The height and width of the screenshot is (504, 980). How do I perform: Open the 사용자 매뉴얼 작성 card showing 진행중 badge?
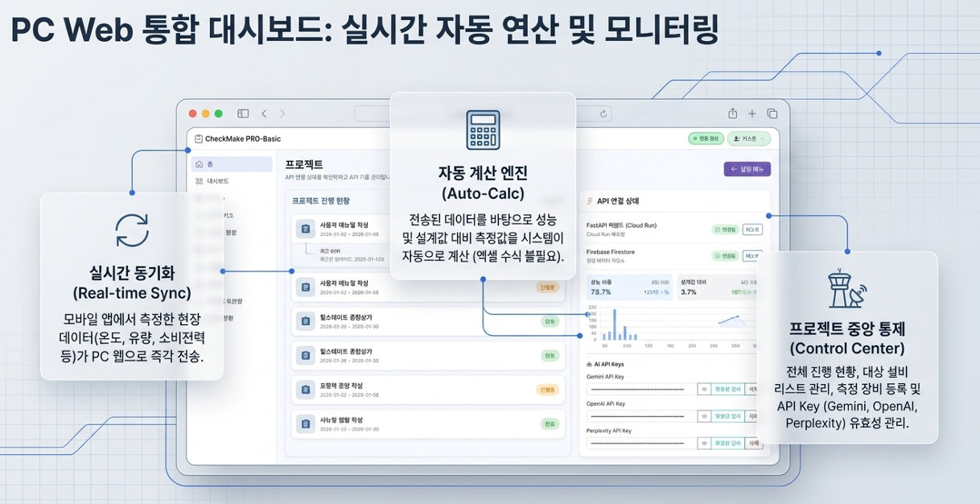(x=427, y=287)
